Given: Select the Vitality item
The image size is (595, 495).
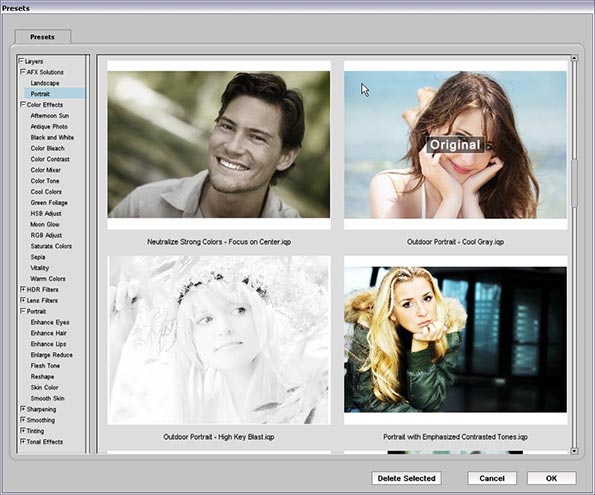Looking at the screenshot, I should (x=39, y=268).
